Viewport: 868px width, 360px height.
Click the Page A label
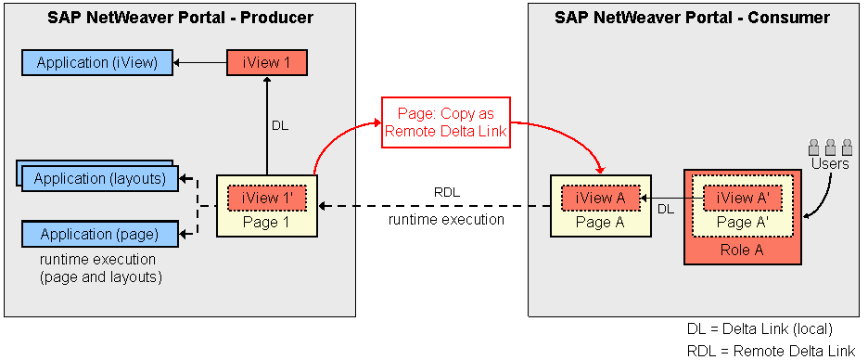601,223
